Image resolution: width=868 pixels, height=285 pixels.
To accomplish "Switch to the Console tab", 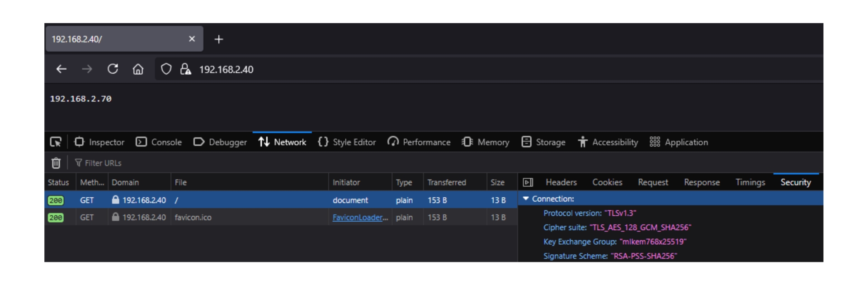I will tap(159, 142).
